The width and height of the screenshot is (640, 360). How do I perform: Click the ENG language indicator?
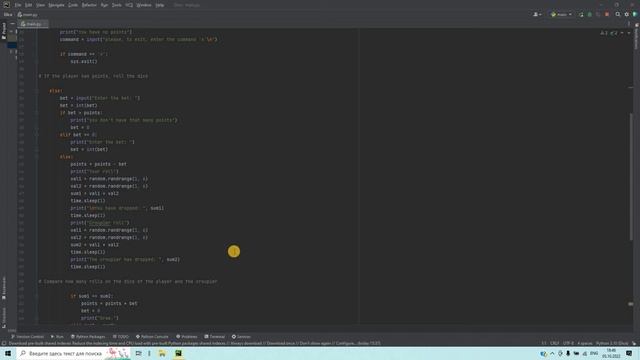click(x=594, y=353)
